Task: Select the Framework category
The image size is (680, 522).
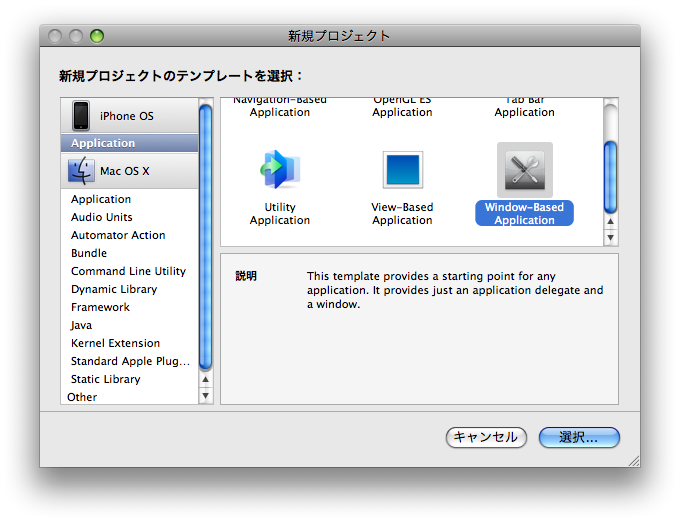Action: (x=100, y=307)
